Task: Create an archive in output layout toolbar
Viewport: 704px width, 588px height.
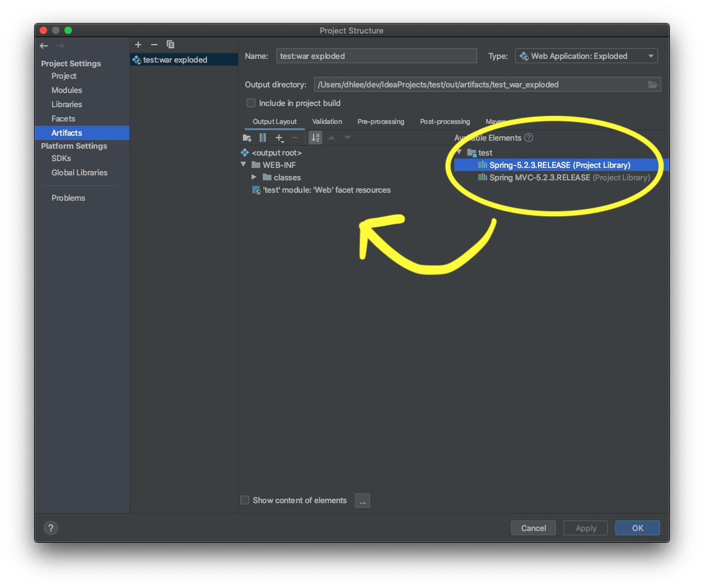Action: click(263, 138)
